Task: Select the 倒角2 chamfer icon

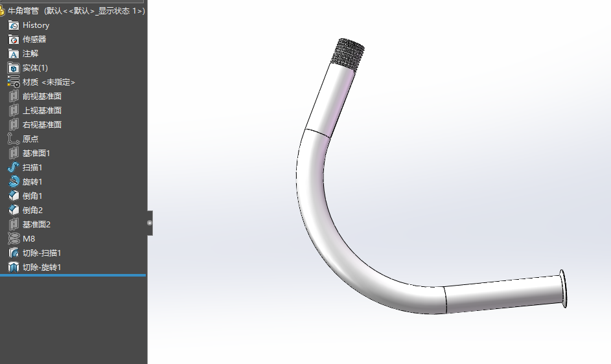Action: [14, 210]
